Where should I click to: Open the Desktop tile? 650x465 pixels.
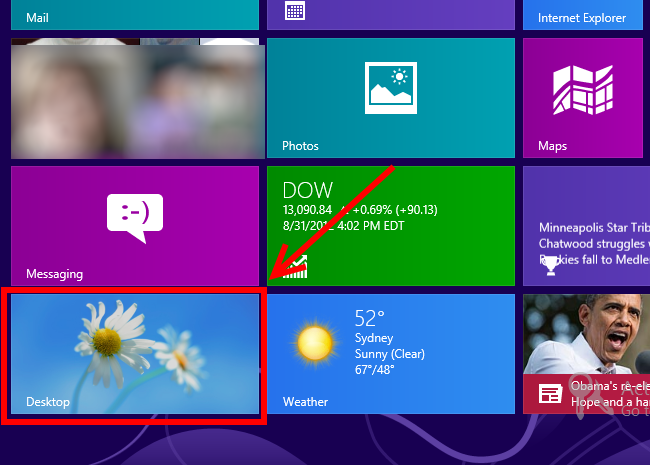click(135, 354)
